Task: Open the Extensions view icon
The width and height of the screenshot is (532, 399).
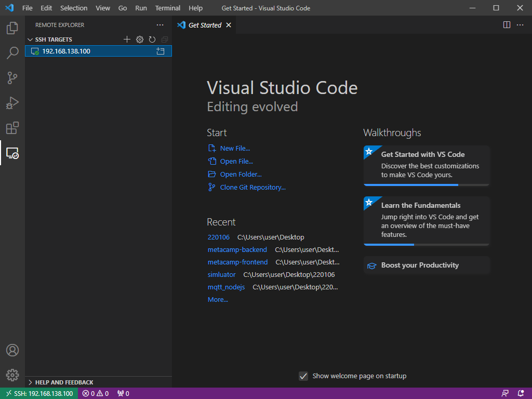Action: 12,128
